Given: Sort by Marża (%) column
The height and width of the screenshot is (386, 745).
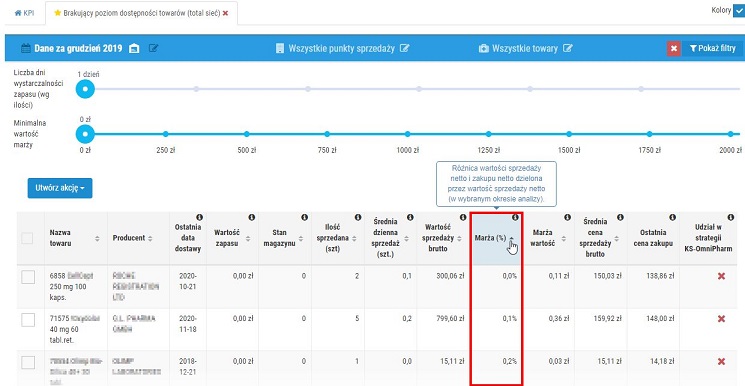Looking at the screenshot, I should pos(511,239).
